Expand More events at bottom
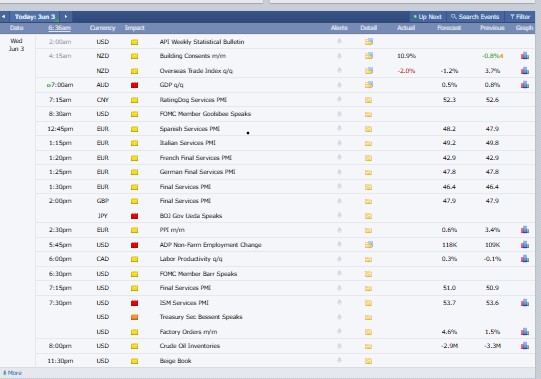541x379 pixels. (12, 373)
